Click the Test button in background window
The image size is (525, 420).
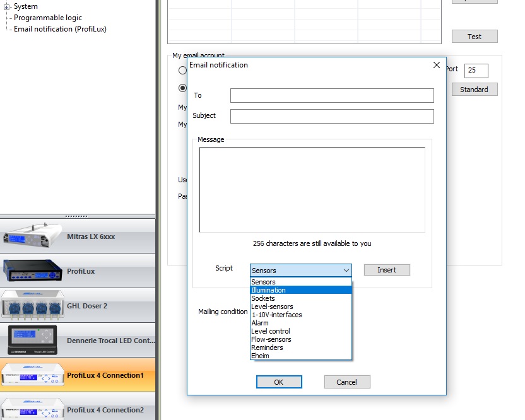pyautogui.click(x=475, y=37)
